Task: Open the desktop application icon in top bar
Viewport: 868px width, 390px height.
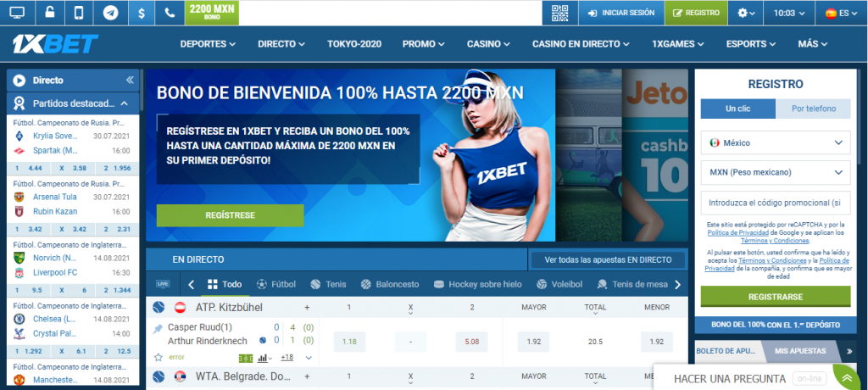Action: click(18, 13)
